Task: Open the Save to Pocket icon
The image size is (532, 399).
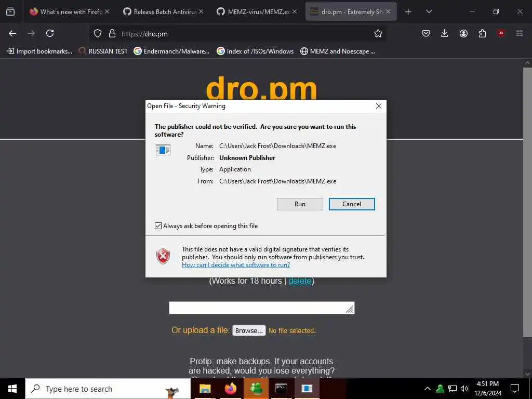Action: point(426,33)
